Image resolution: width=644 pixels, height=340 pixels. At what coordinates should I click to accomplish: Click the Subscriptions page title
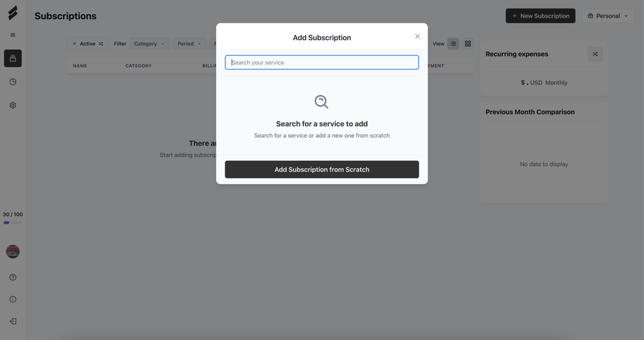tap(65, 16)
